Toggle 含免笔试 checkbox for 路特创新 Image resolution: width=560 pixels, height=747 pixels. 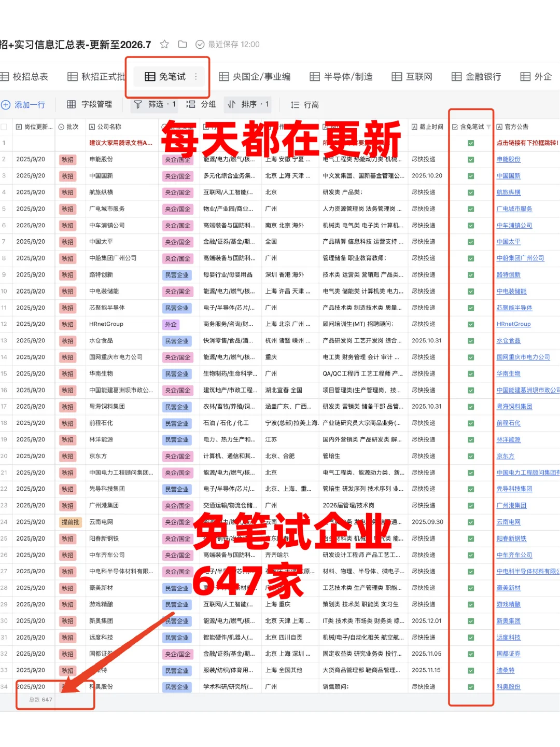click(471, 275)
